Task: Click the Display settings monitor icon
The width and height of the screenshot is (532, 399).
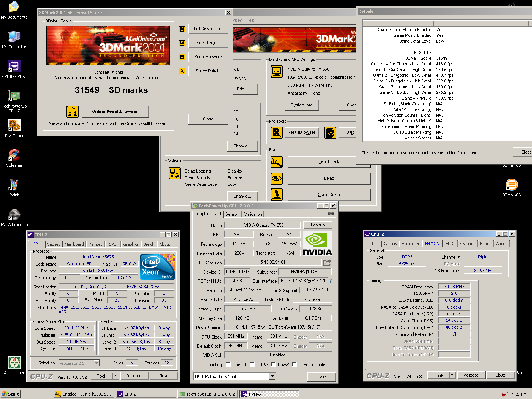Action: [277, 71]
